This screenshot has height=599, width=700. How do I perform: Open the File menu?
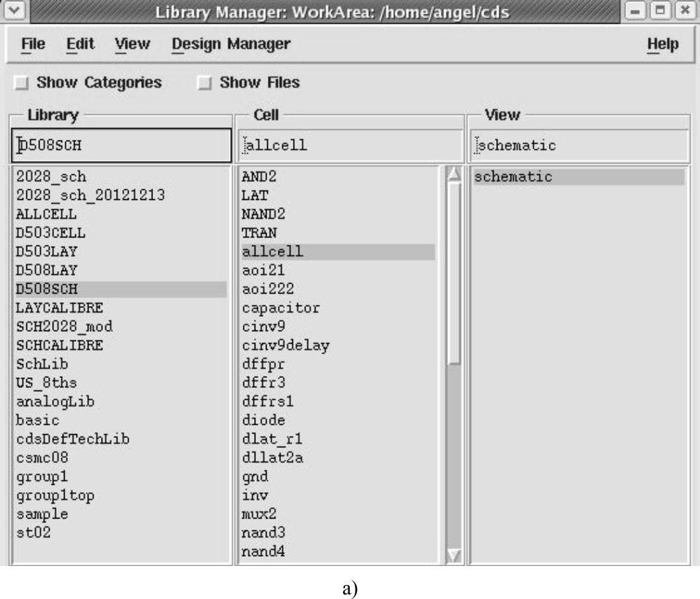click(x=33, y=44)
